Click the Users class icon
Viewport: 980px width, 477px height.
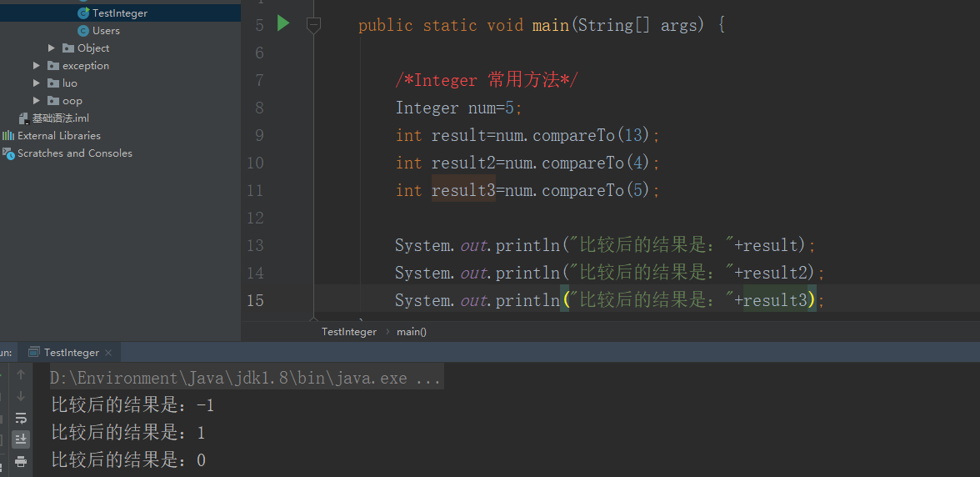coord(82,31)
